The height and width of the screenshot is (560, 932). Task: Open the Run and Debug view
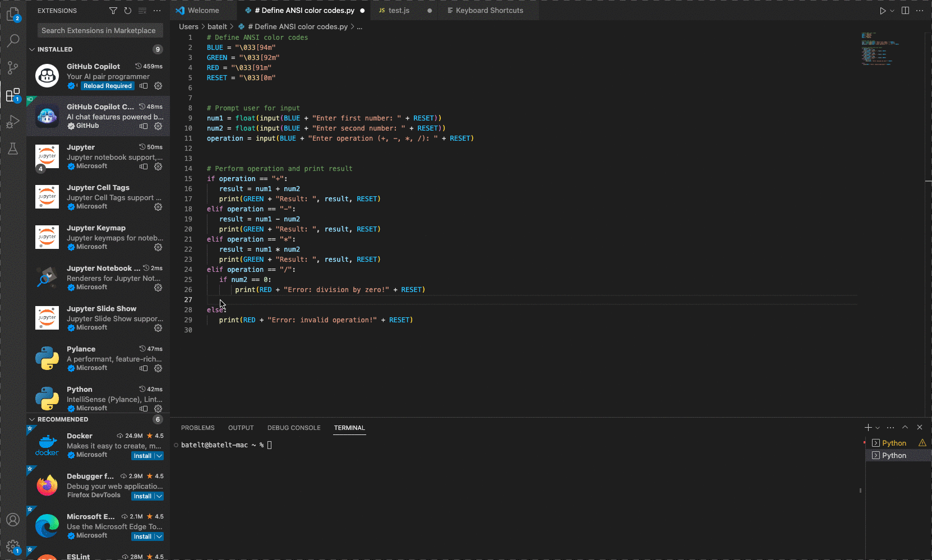point(13,122)
